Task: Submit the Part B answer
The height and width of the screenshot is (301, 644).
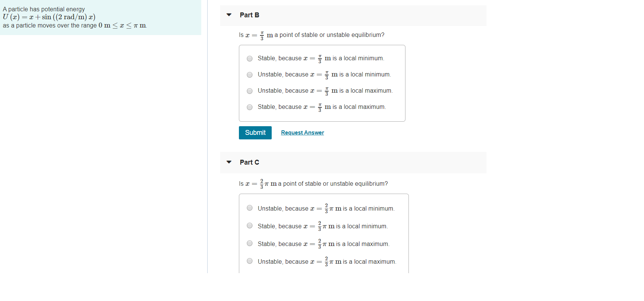Action: [x=255, y=133]
